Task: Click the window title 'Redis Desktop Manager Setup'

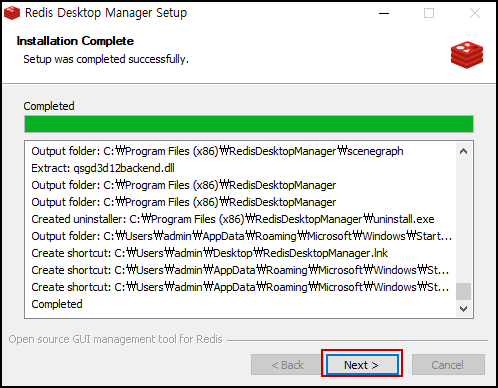Action: point(106,13)
